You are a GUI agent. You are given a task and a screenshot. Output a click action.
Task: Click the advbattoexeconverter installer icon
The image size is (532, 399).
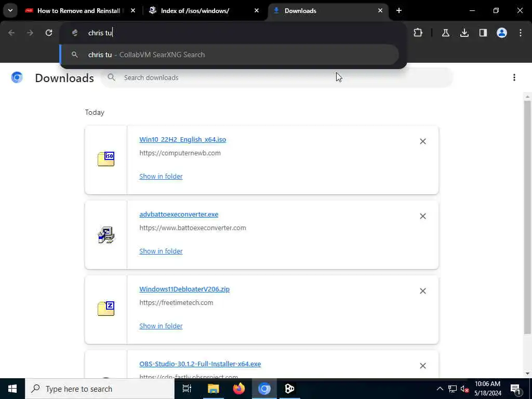point(106,235)
